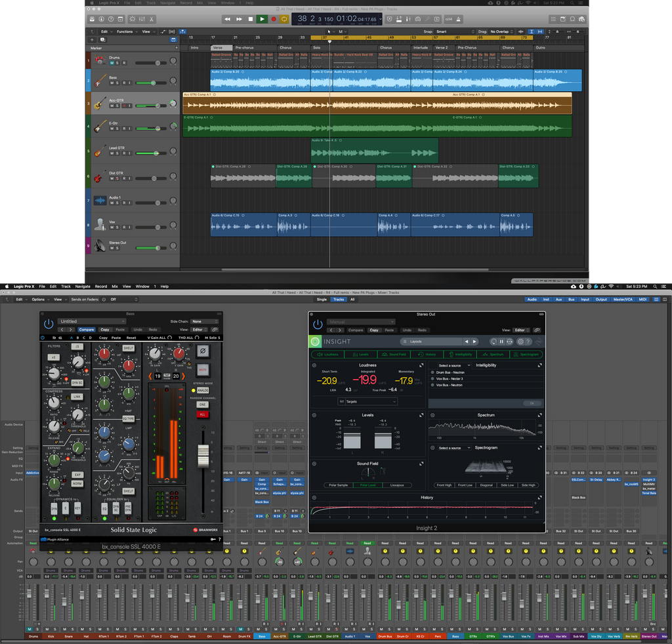Open the Quick Help question mark button
The image size is (672, 644).
(111, 19)
